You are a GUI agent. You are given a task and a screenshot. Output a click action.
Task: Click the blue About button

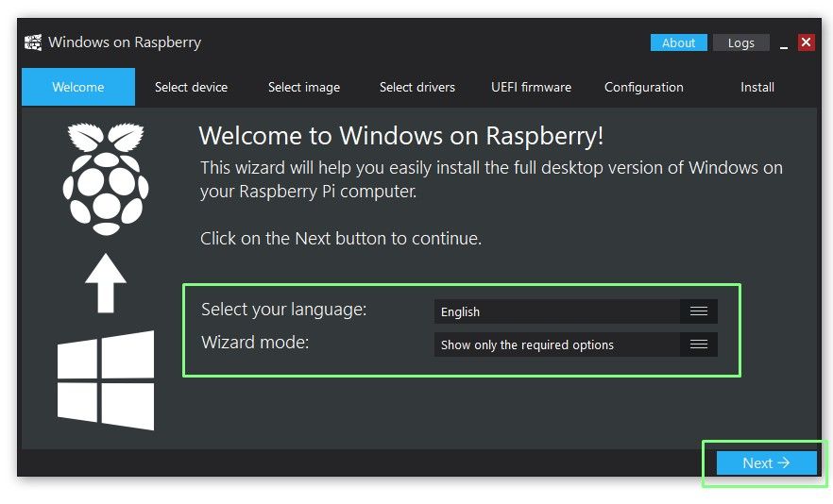pos(678,43)
